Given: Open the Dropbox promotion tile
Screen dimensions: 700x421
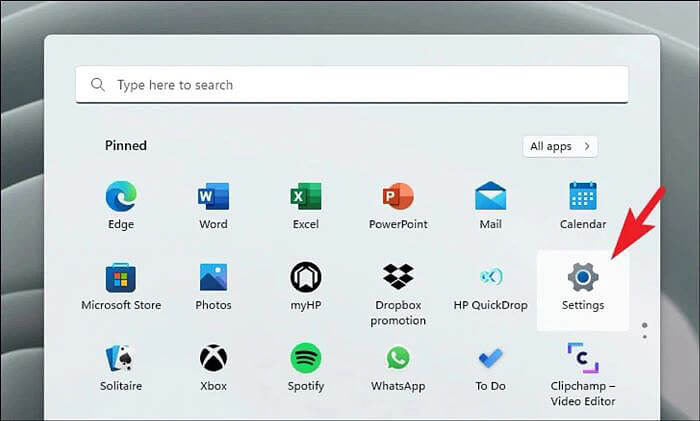Looking at the screenshot, I should pos(398,278).
